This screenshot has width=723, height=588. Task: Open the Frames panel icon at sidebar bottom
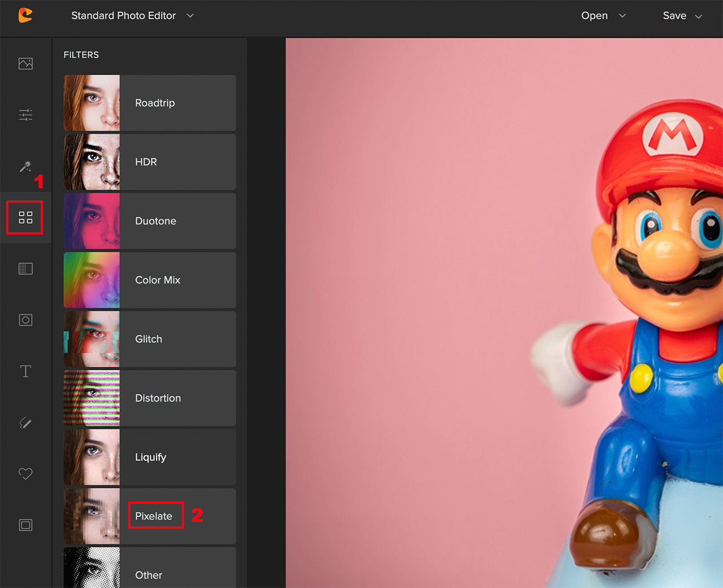(25, 525)
